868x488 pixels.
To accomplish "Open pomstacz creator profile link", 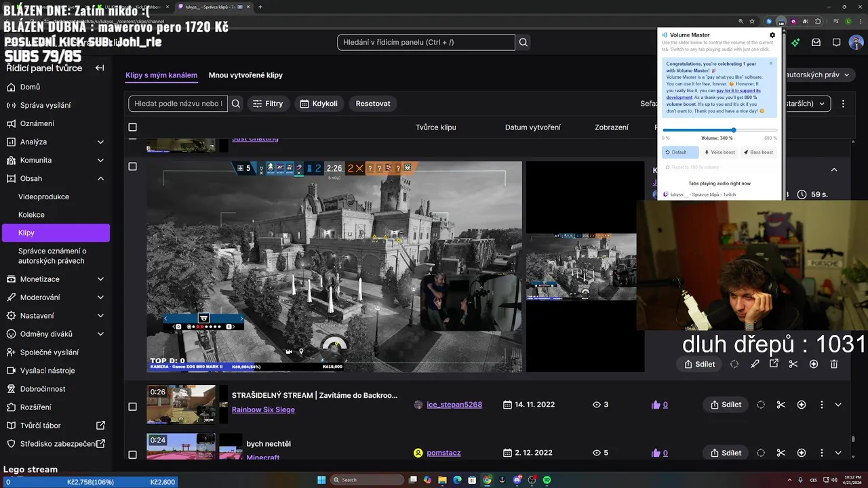I will (443, 453).
